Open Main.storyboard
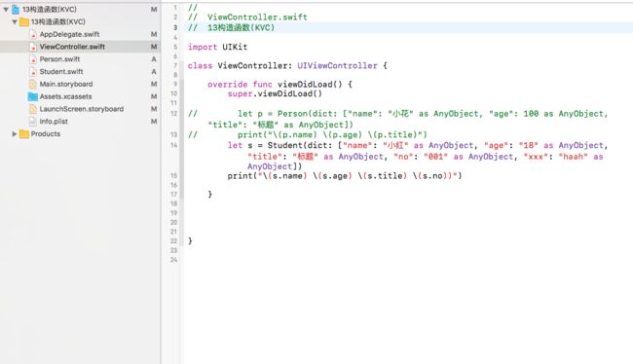The height and width of the screenshot is (364, 633). click(66, 85)
